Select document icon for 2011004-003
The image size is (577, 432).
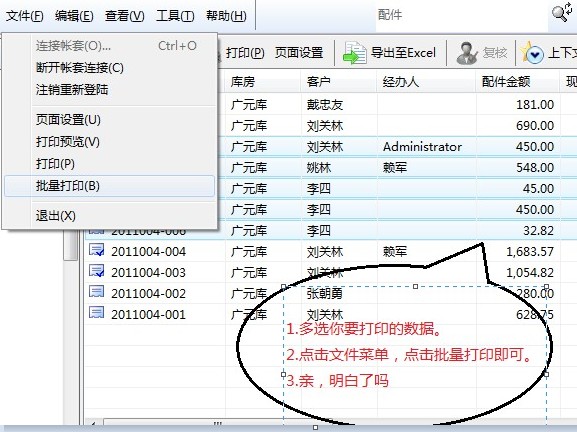coord(96,271)
